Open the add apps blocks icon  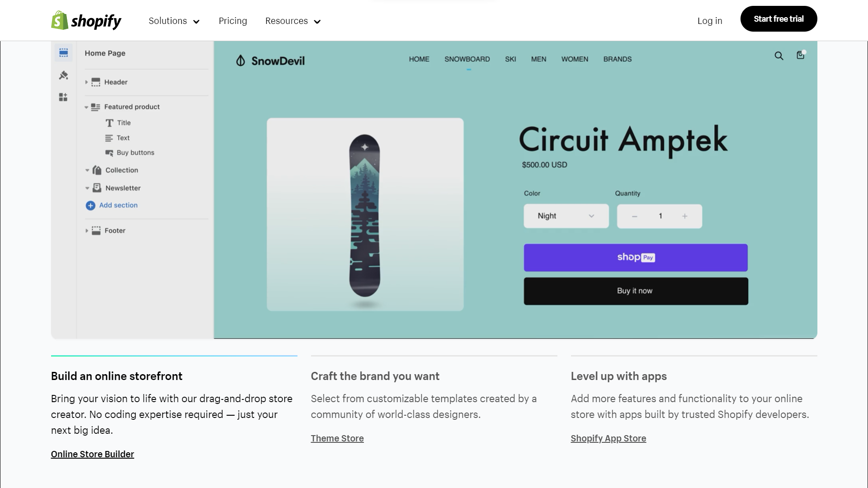pyautogui.click(x=63, y=97)
